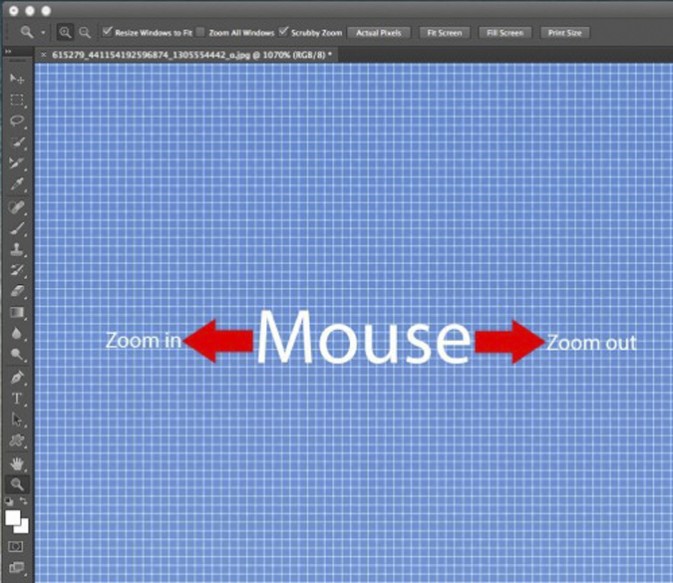Click the Zoom In magnifier option

pyautogui.click(x=66, y=33)
